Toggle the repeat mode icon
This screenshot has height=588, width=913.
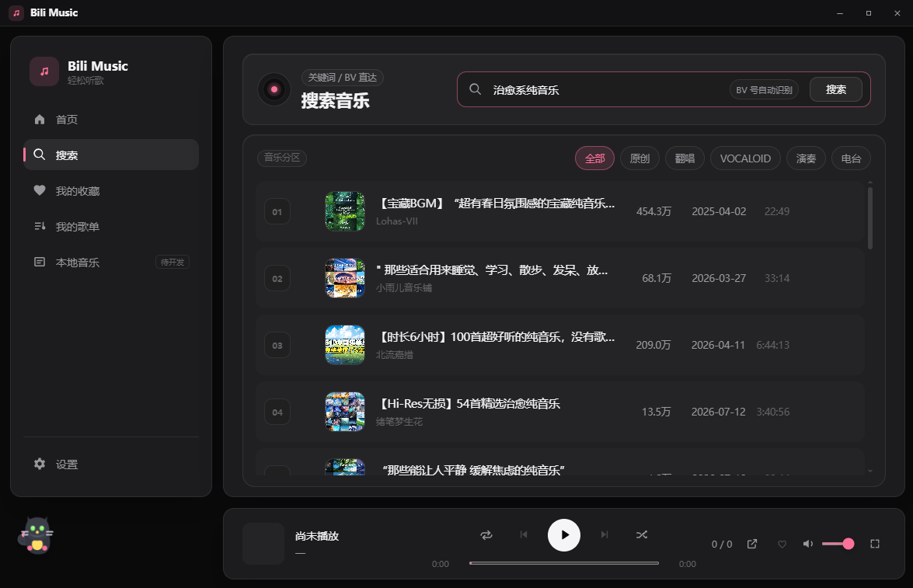click(x=486, y=534)
